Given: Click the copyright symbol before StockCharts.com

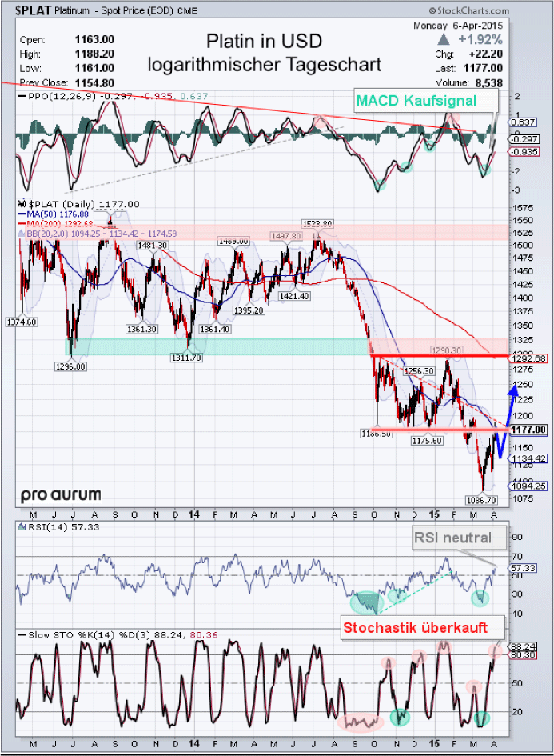Looking at the screenshot, I should 432,11.
